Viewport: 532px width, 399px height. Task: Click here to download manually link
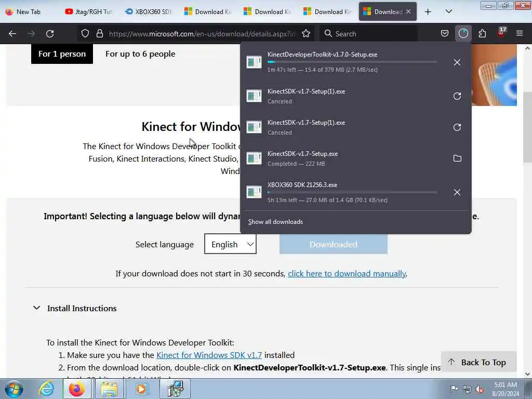pos(347,273)
